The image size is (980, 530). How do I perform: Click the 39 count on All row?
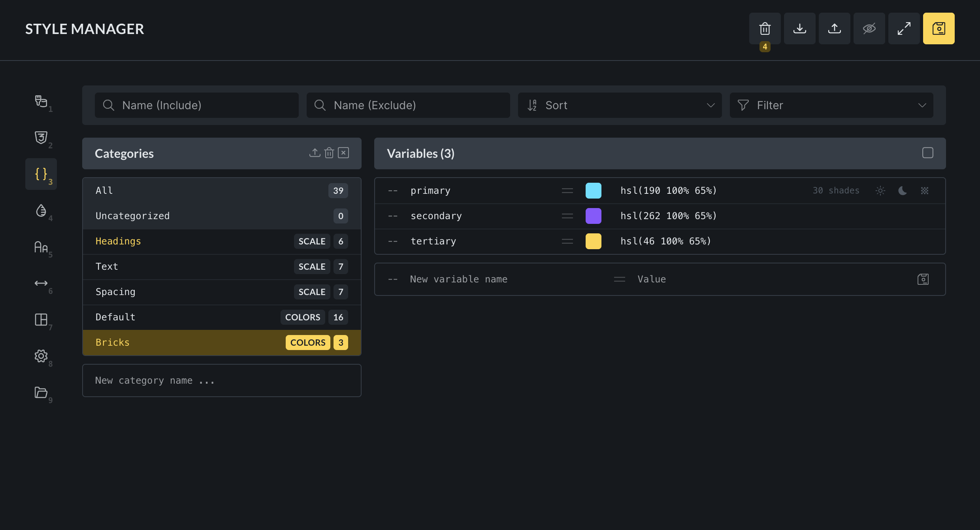[338, 191]
